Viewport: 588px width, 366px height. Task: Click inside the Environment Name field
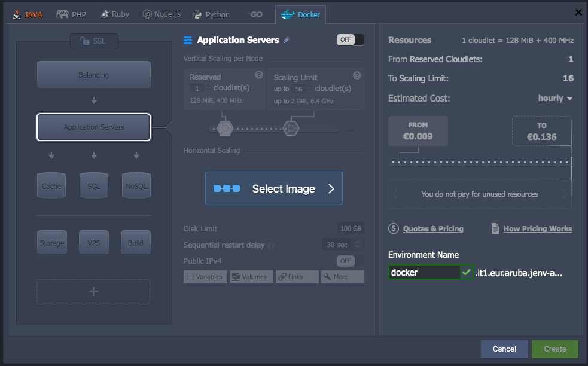(425, 272)
